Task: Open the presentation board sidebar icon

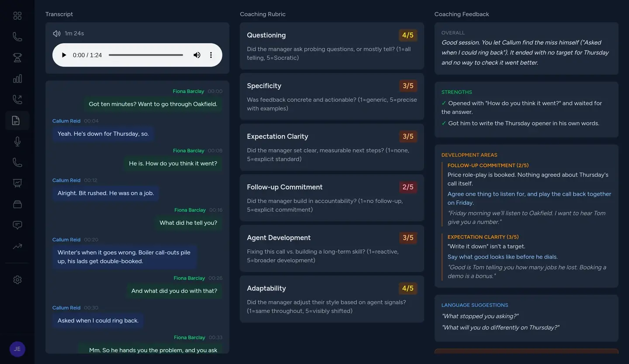Action: click(x=17, y=183)
